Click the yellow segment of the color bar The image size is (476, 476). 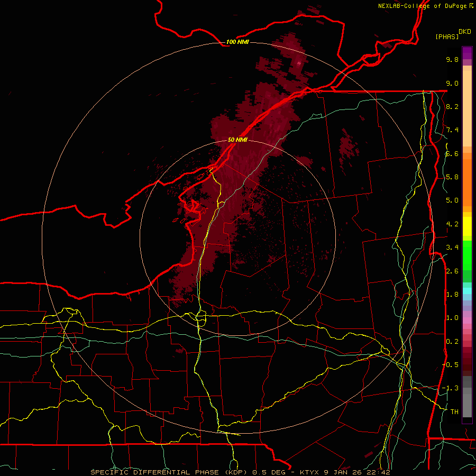click(467, 226)
